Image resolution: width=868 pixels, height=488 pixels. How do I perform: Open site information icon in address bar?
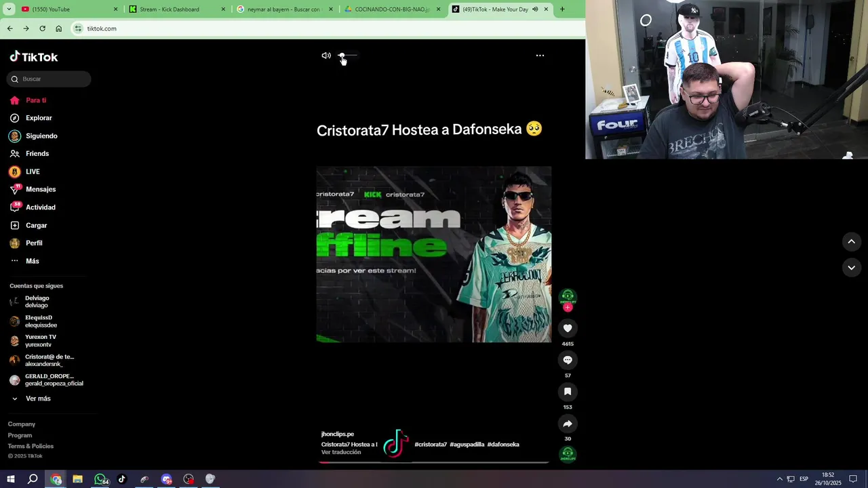(78, 28)
